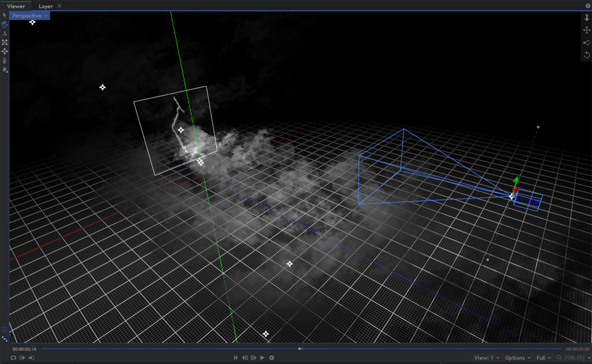592x364 pixels.
Task: Open the help question mark icon
Action: [x=588, y=6]
